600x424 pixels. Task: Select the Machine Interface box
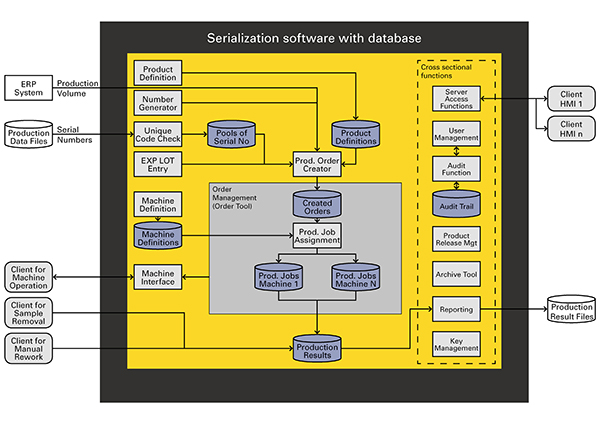click(x=157, y=276)
